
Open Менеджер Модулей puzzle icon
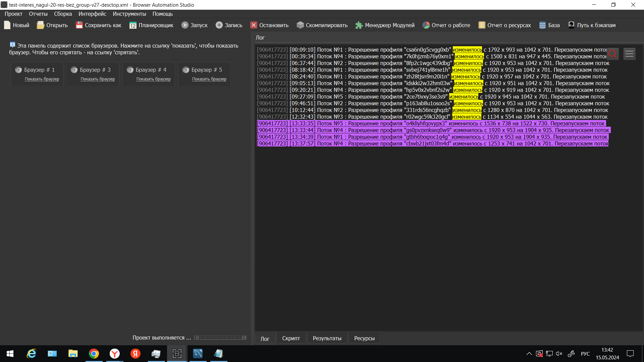point(359,25)
